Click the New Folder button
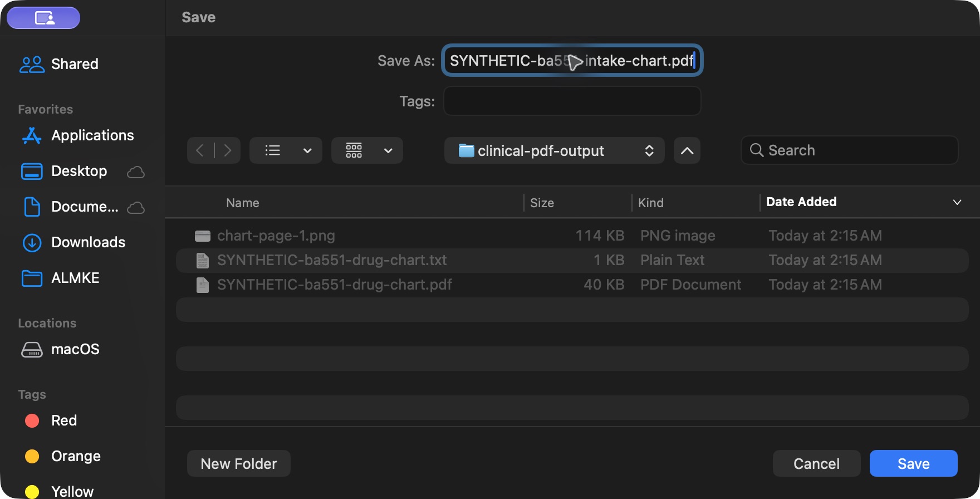Viewport: 980px width, 499px height. [239, 463]
